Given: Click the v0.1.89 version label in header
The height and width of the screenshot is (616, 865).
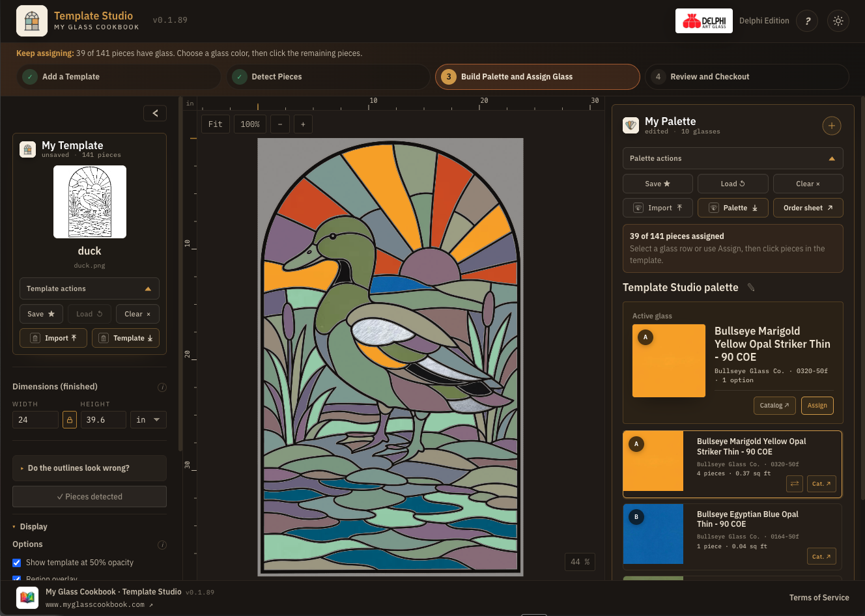Looking at the screenshot, I should coord(170,20).
